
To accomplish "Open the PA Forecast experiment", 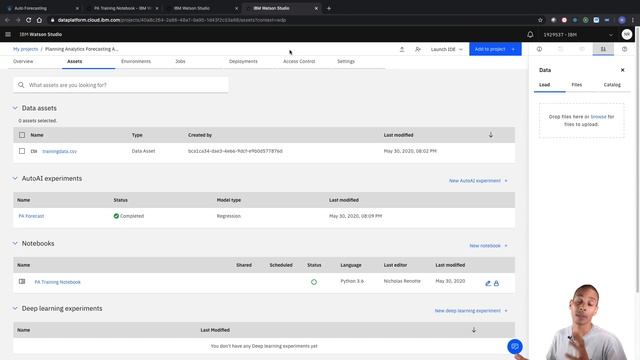I will pyautogui.click(x=31, y=216).
